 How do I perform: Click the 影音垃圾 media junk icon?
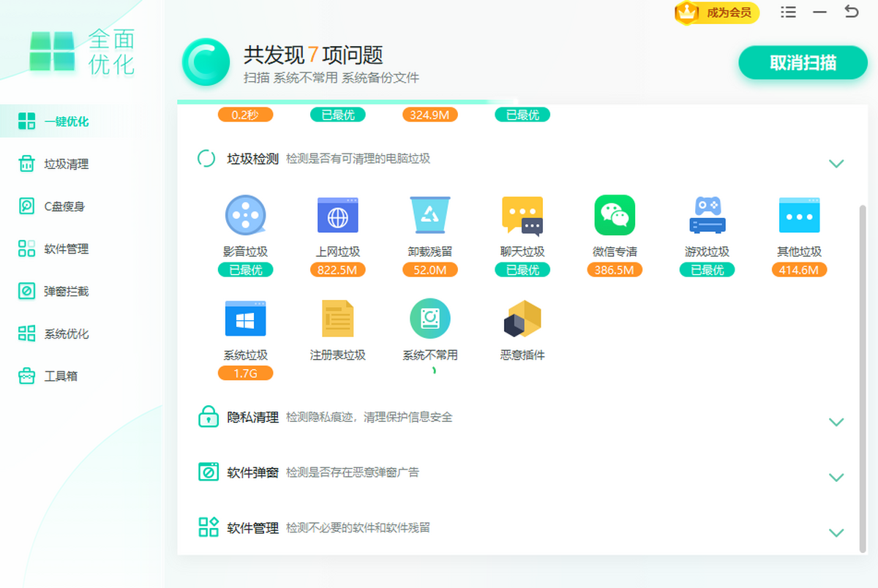pos(245,215)
